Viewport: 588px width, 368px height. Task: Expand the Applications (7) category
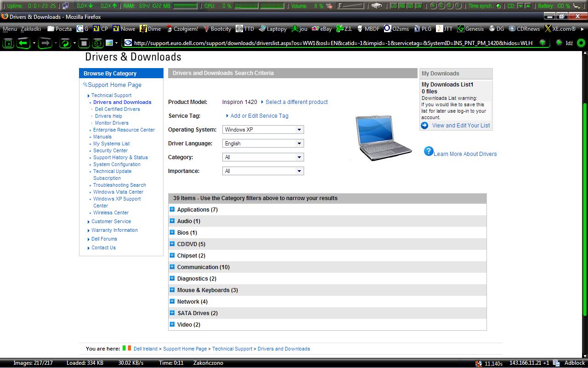tap(172, 209)
